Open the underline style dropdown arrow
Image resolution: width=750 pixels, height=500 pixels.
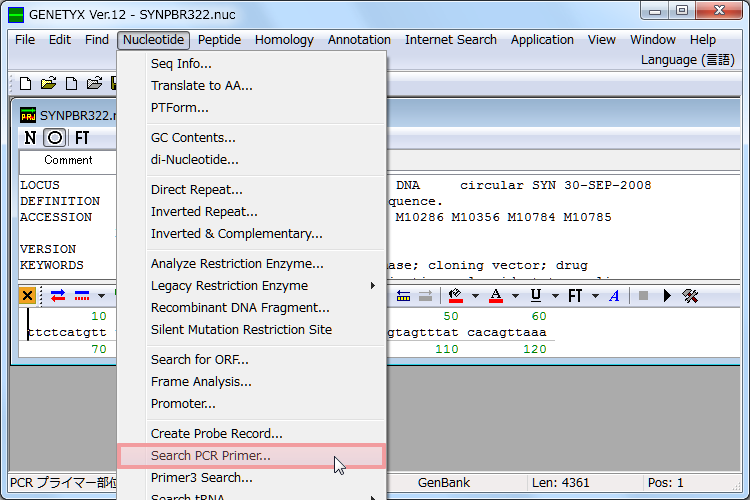(x=555, y=296)
